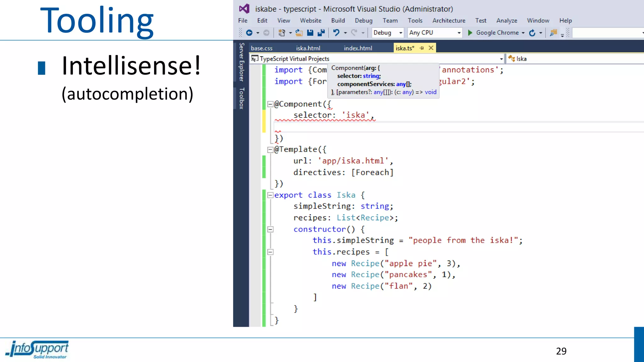
Task: Click the "flan" Recipe line
Action: [x=382, y=286]
